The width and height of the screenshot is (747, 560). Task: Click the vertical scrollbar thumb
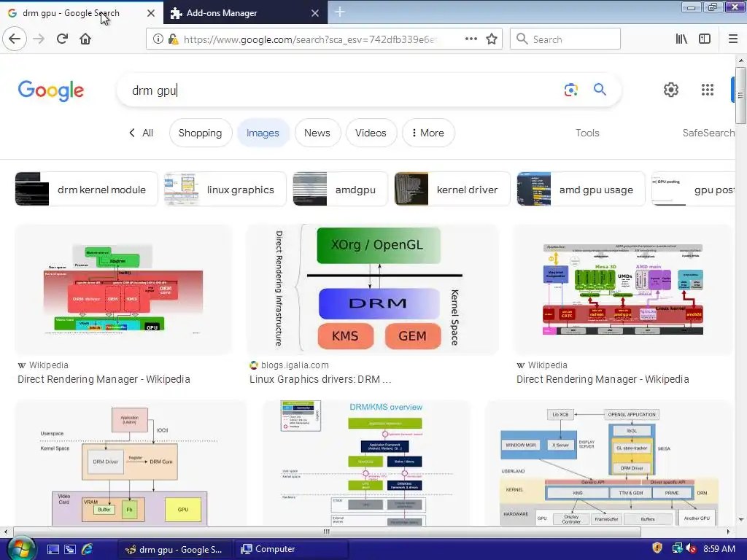741,96
